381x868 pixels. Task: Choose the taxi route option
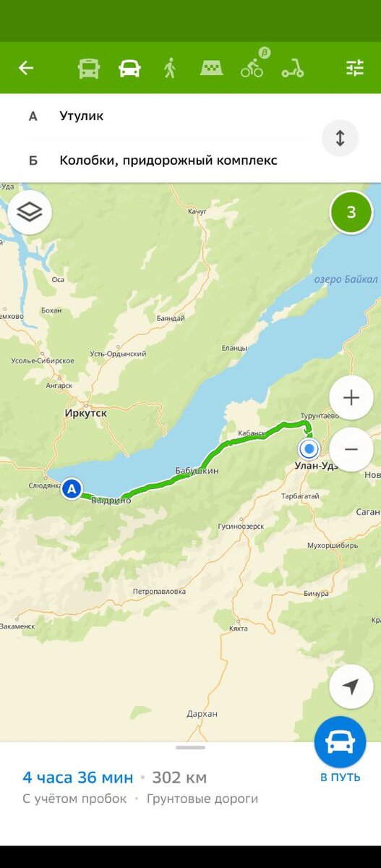point(211,69)
